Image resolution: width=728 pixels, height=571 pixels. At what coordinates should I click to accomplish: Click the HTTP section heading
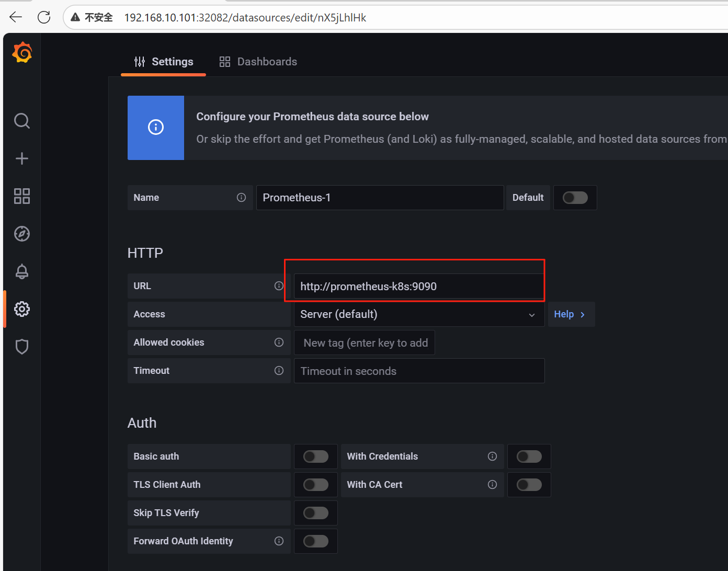point(145,253)
